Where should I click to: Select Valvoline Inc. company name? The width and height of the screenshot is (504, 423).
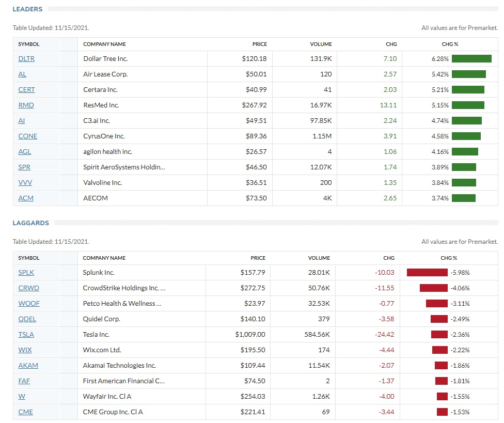[x=103, y=182]
